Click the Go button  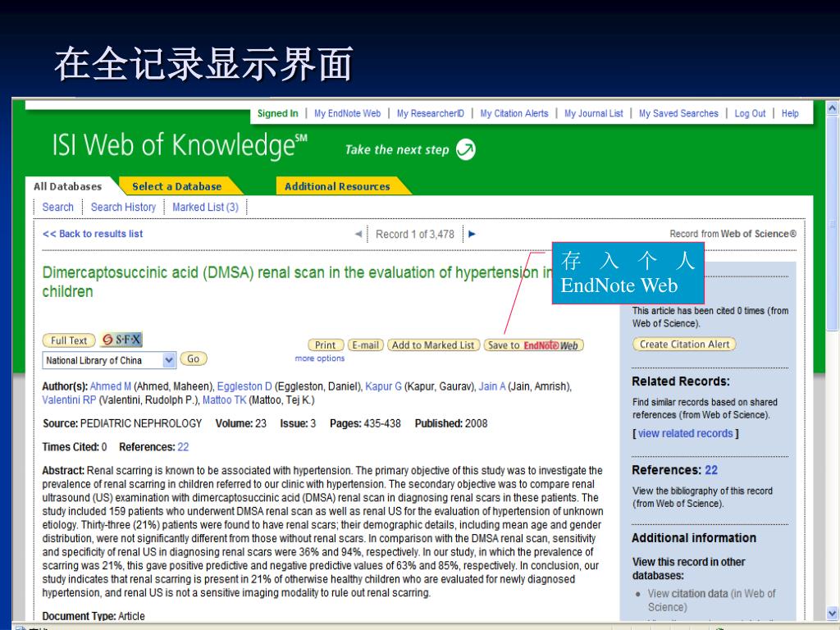194,359
